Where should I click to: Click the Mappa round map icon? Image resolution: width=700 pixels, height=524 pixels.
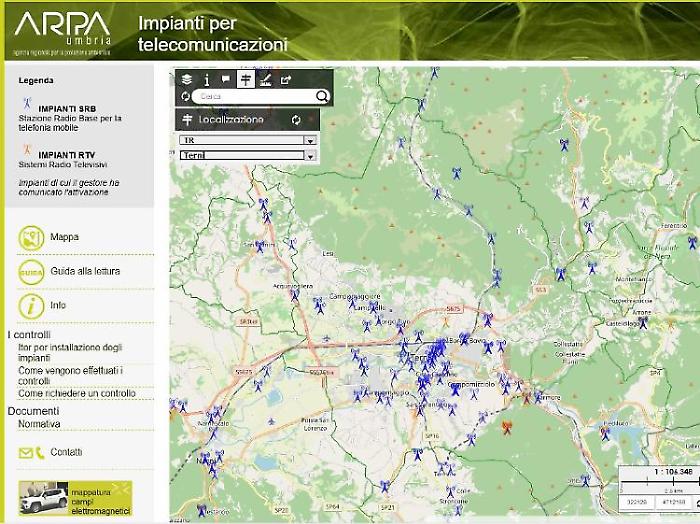click(x=31, y=238)
